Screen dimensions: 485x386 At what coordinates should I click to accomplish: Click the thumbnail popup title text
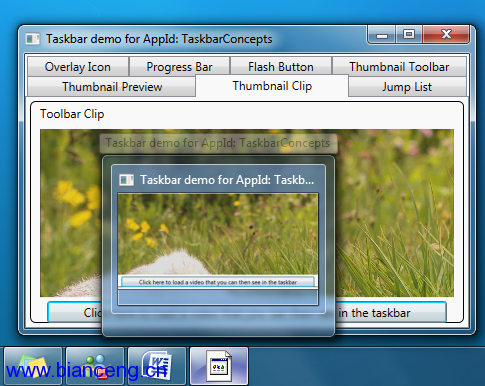(x=227, y=180)
